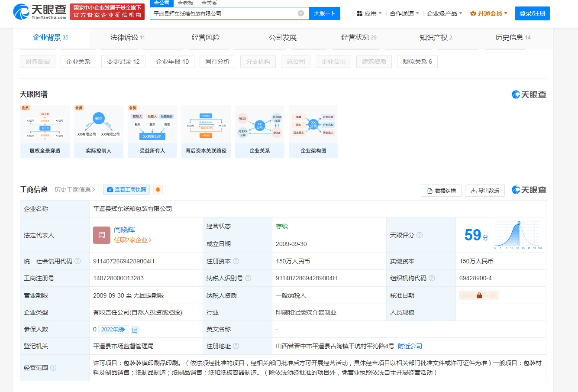The image size is (578, 392).
Task: Click the credit code 91140728694289004H
Action: (124, 261)
